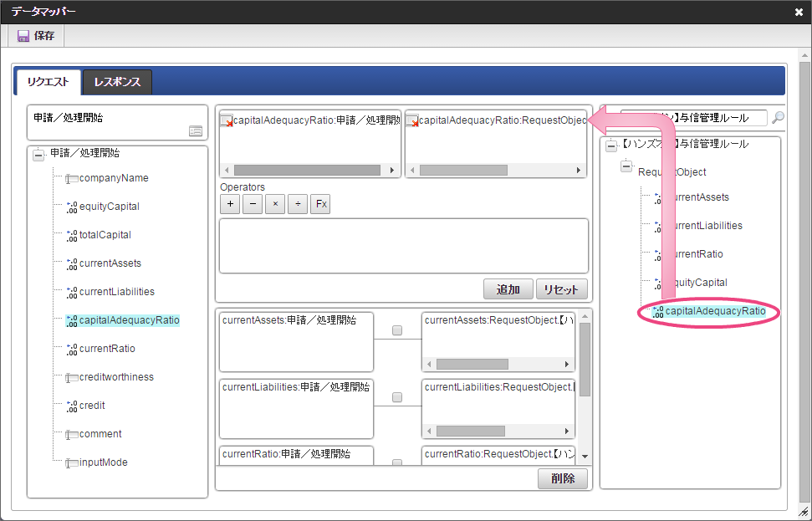812x521 pixels.
Task: Click the search field containing 与信管理ルール
Action: pyautogui.click(x=694, y=118)
